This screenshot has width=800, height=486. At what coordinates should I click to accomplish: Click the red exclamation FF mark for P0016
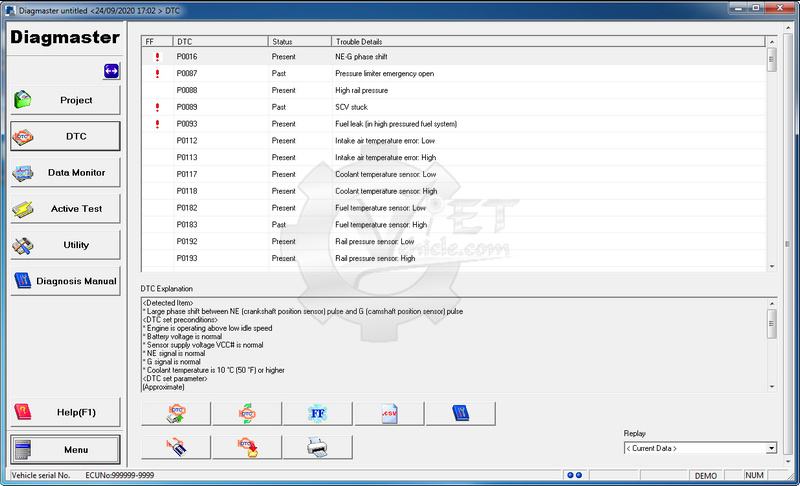click(157, 57)
